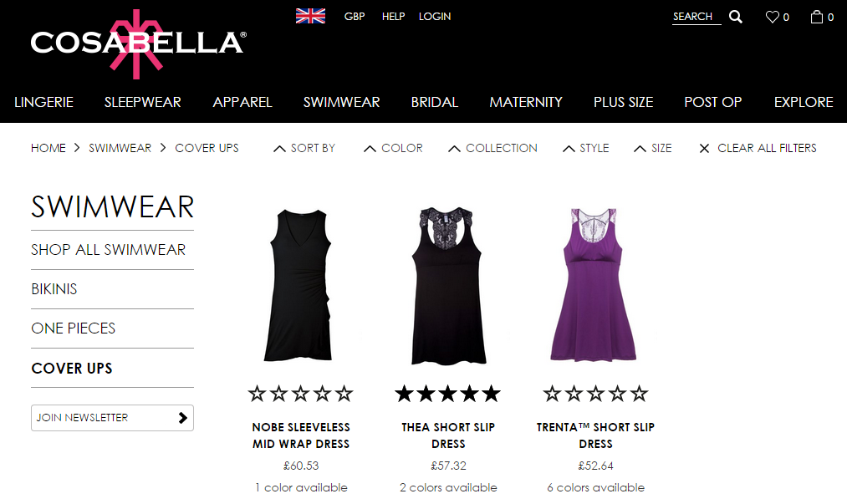Screen dimensions: 847x504
Task: Open the purple Trenta Short Slip Dress thumbnail
Action: (594, 285)
